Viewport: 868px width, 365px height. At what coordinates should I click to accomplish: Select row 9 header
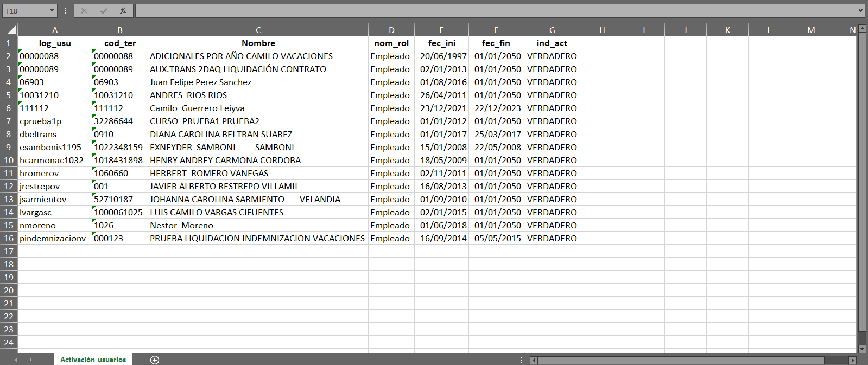coord(9,147)
